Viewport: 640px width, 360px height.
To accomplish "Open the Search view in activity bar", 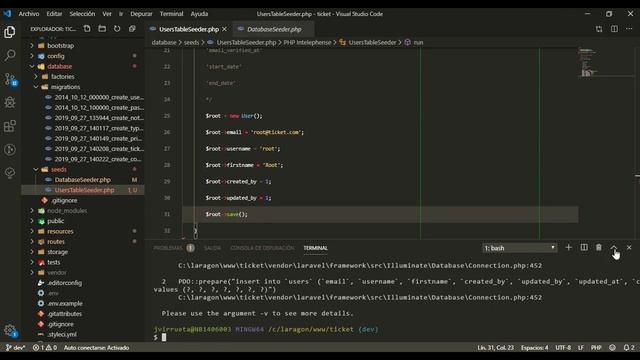I will tap(10, 55).
